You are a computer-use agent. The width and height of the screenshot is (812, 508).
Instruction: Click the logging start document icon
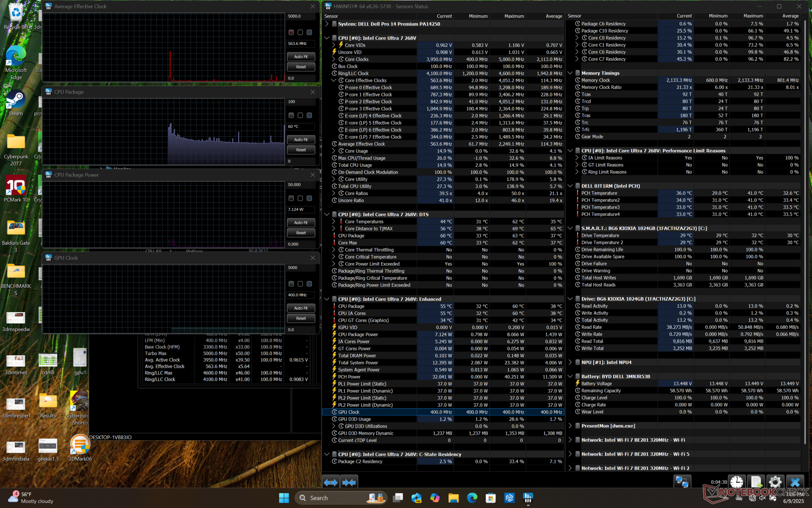click(x=756, y=482)
